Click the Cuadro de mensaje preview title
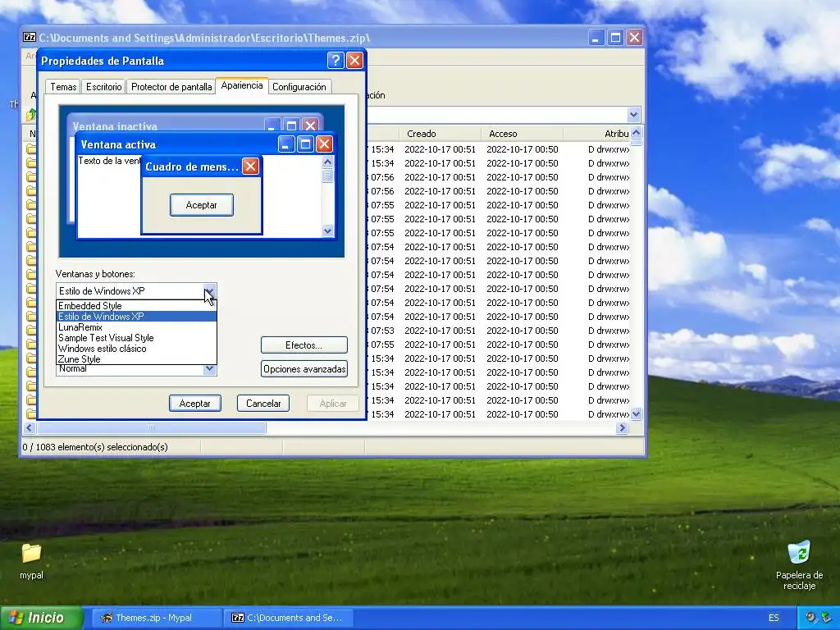 coord(192,167)
